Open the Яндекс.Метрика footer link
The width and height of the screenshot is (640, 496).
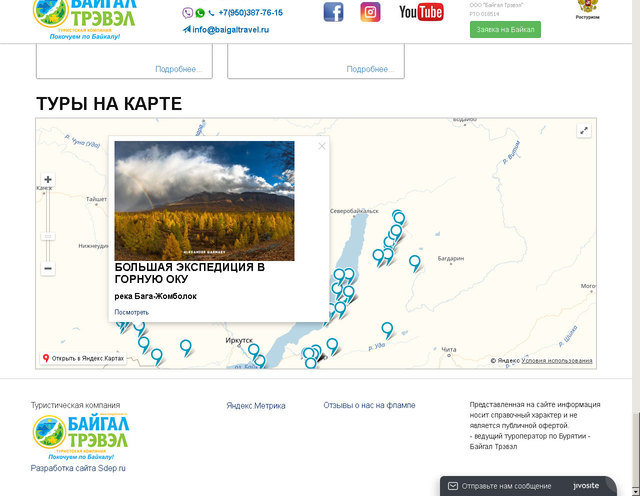tap(256, 406)
